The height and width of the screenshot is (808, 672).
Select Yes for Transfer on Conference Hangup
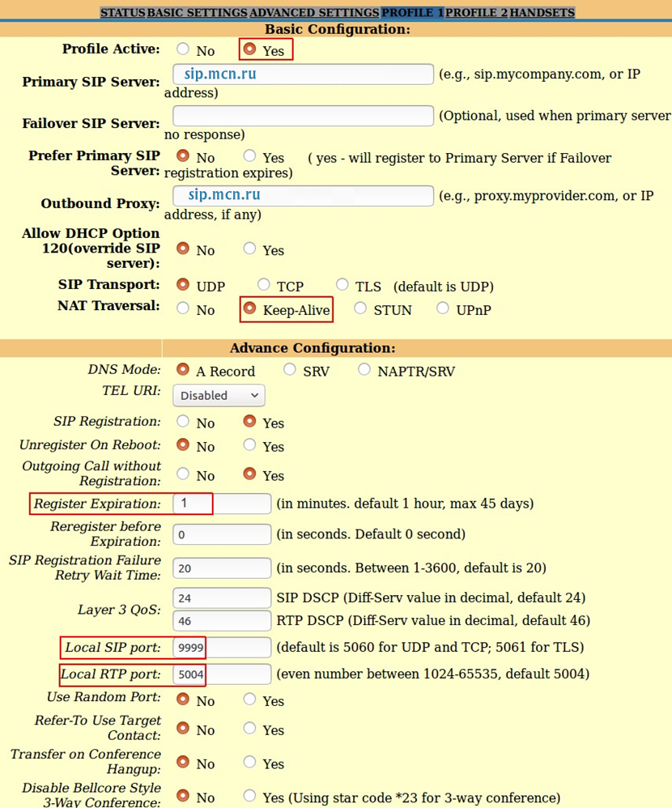point(249,762)
